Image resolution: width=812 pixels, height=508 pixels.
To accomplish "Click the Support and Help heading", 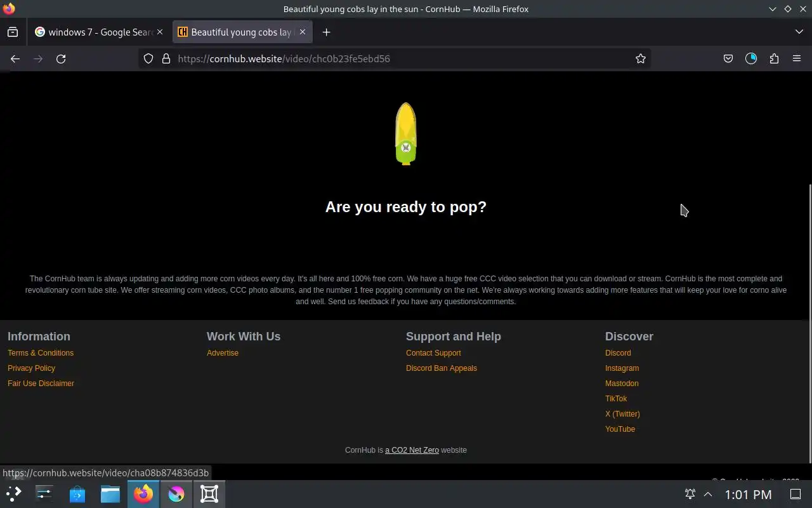I will tap(454, 337).
